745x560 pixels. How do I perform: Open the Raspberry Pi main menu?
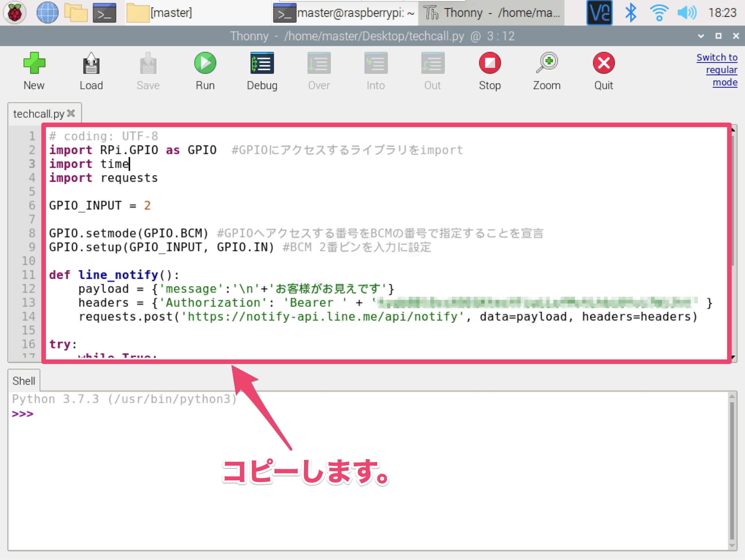pos(14,13)
